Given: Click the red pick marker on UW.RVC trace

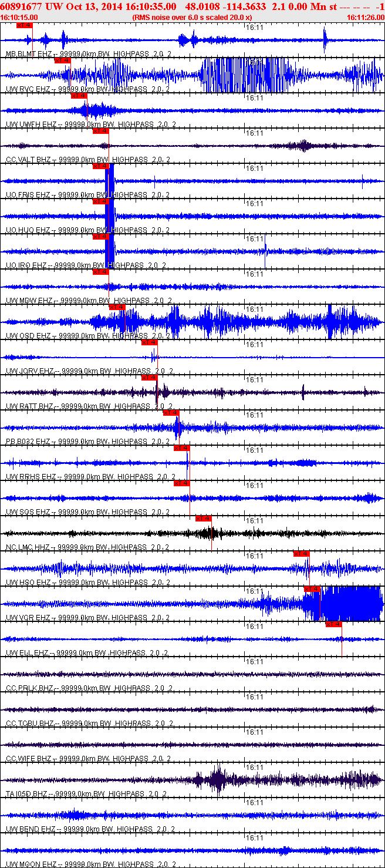Looking at the screenshot, I should coord(62,60).
